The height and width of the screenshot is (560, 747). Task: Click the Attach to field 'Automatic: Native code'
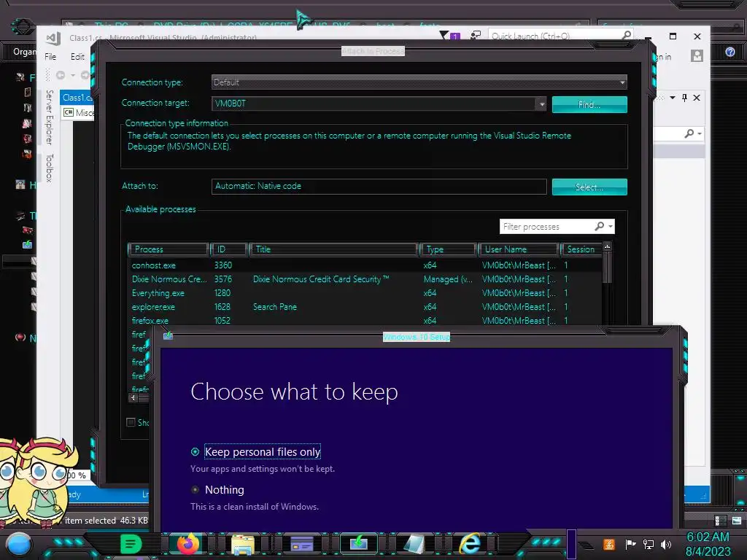379,186
